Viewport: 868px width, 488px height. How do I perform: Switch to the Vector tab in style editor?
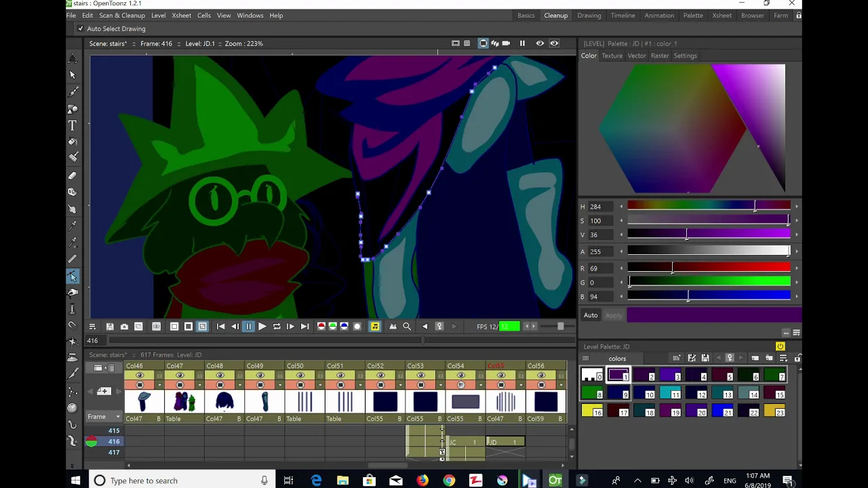637,56
